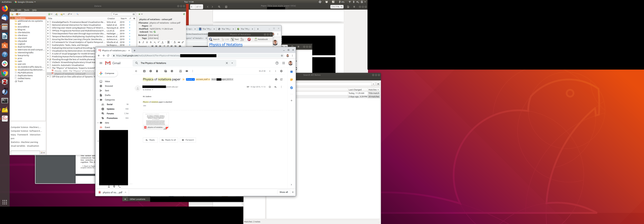Viewport: 644px width, 224px height.
Task: Open the 114.71% zoom dropdown
Action: tap(337, 7)
